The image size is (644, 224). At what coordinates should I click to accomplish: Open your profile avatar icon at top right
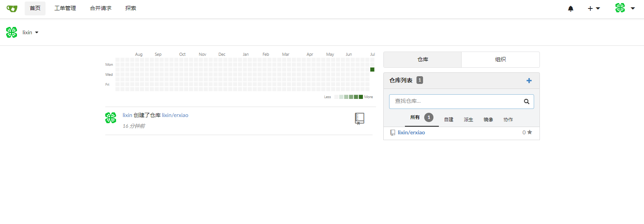coord(620,8)
